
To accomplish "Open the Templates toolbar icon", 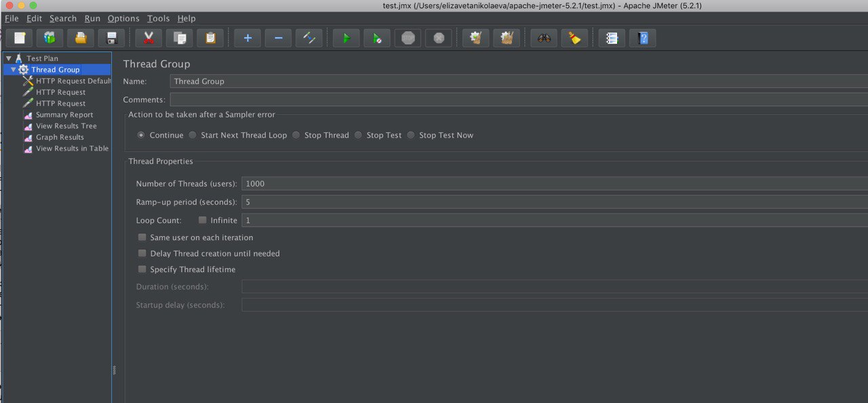I will (x=50, y=38).
